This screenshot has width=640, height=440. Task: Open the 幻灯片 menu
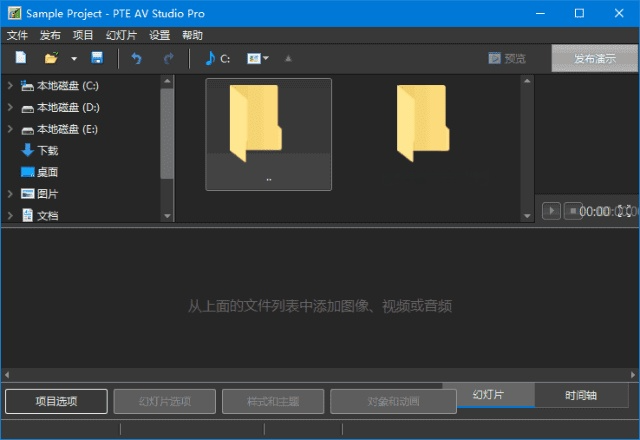point(121,35)
